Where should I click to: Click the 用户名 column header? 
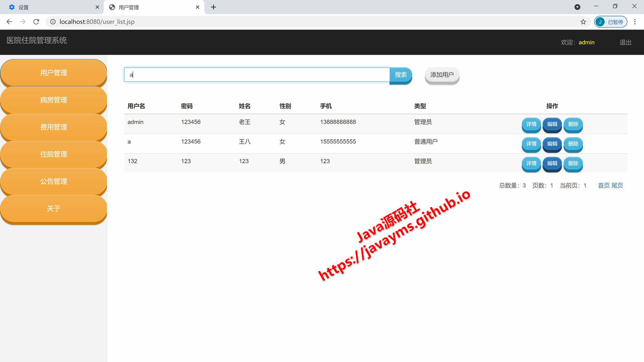136,106
